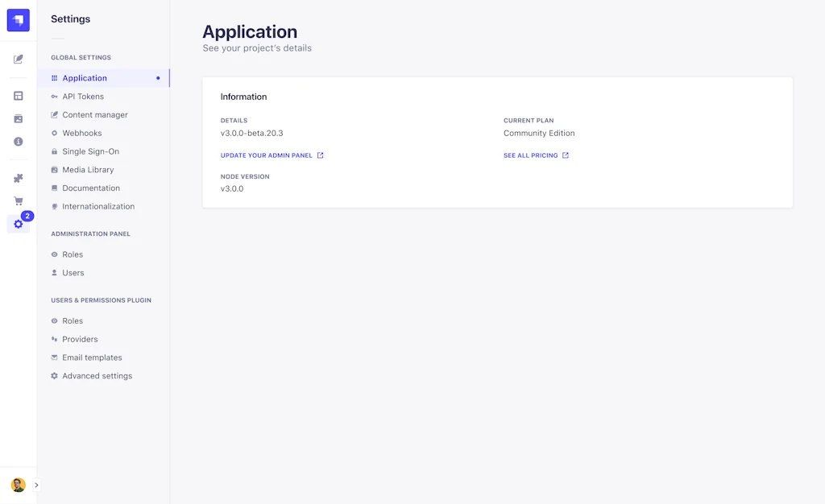The height and width of the screenshot is (504, 825).
Task: Open Single Sign-On settings
Action: coord(90,151)
